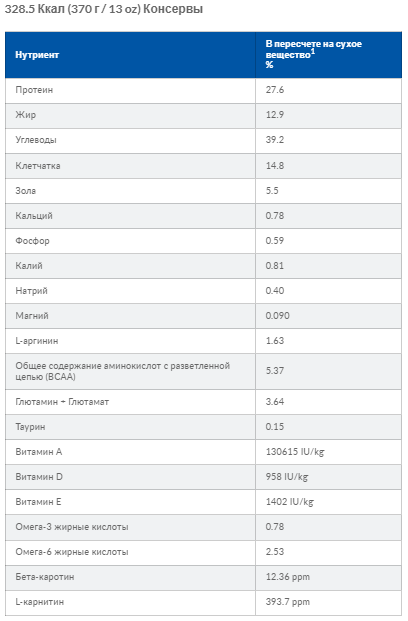Click the Нутриент column header
Image resolution: width=408 pixels, height=621 pixels.
37,55
